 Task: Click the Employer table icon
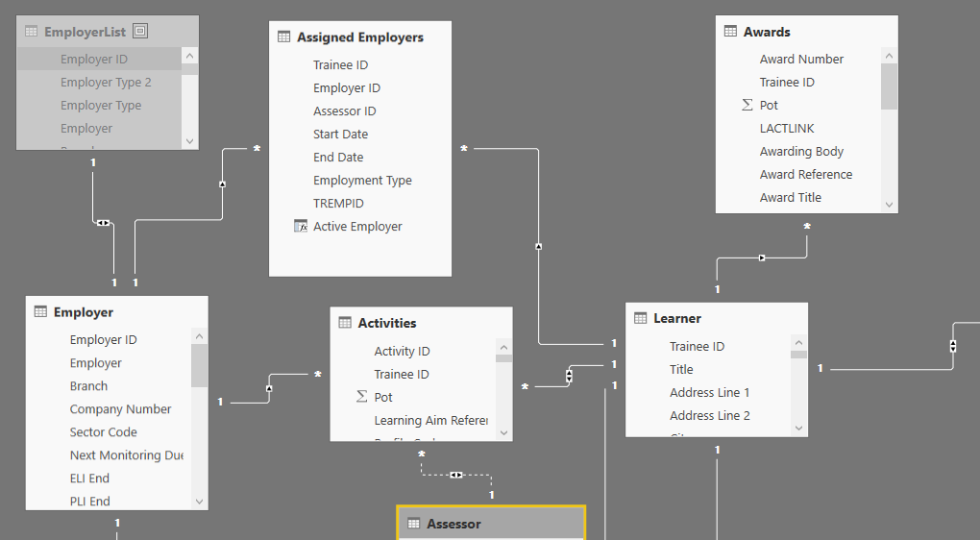[40, 312]
